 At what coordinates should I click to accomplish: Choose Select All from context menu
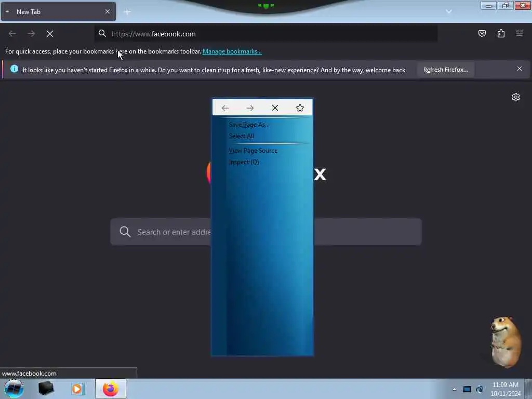click(x=241, y=136)
